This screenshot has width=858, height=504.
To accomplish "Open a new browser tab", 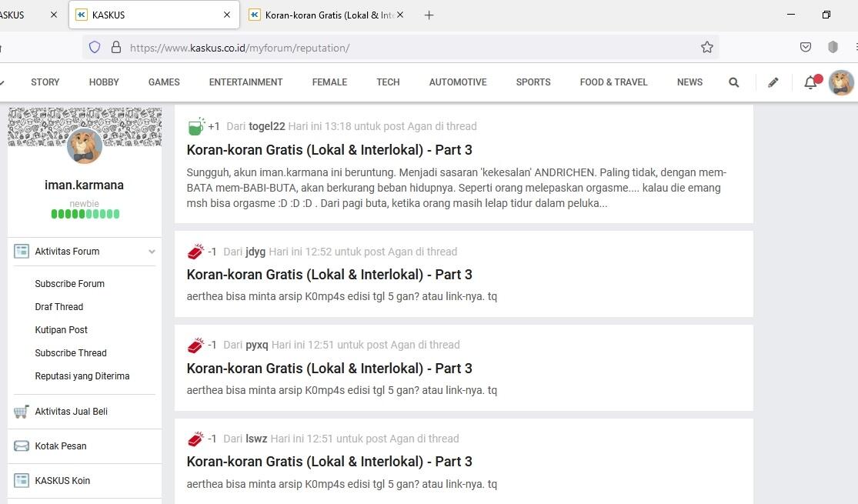I will (x=429, y=15).
